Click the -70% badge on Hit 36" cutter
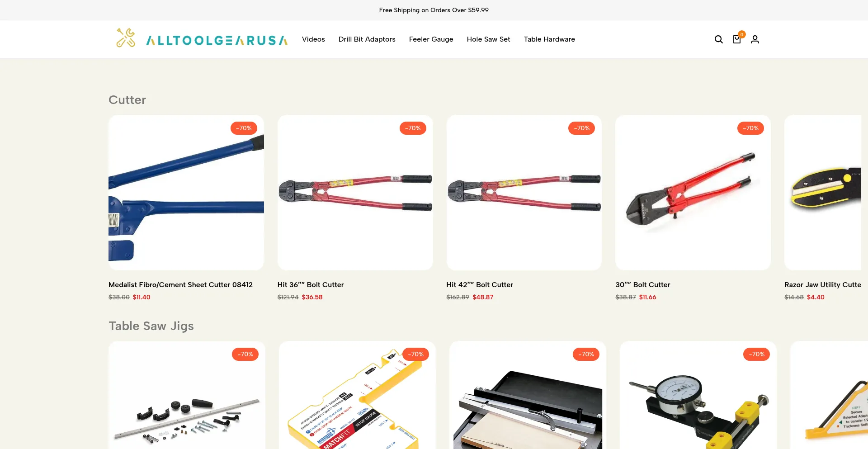Image resolution: width=868 pixels, height=449 pixels. [413, 128]
